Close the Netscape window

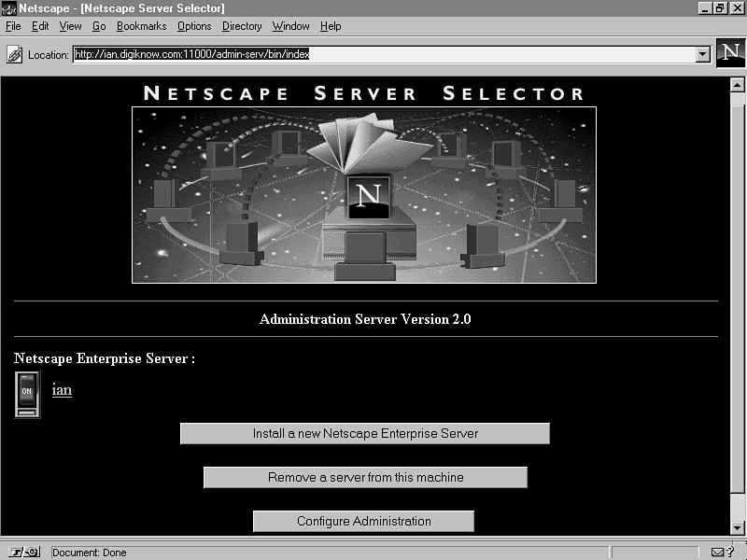click(x=737, y=8)
